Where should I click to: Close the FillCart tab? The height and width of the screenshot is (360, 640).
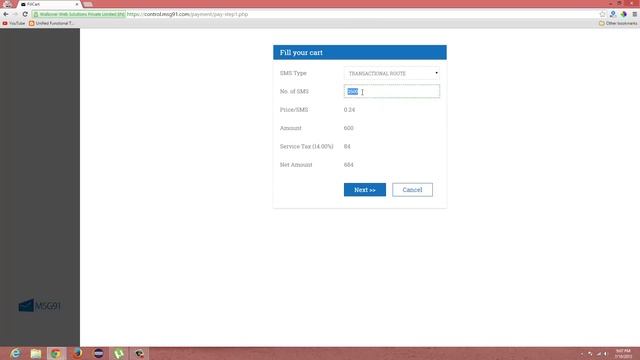pyautogui.click(x=77, y=4)
